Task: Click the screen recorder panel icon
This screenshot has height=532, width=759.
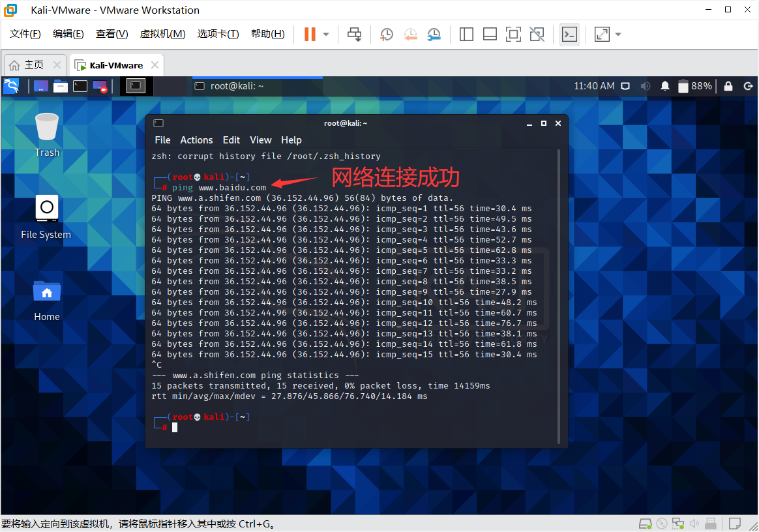Action: (x=100, y=86)
